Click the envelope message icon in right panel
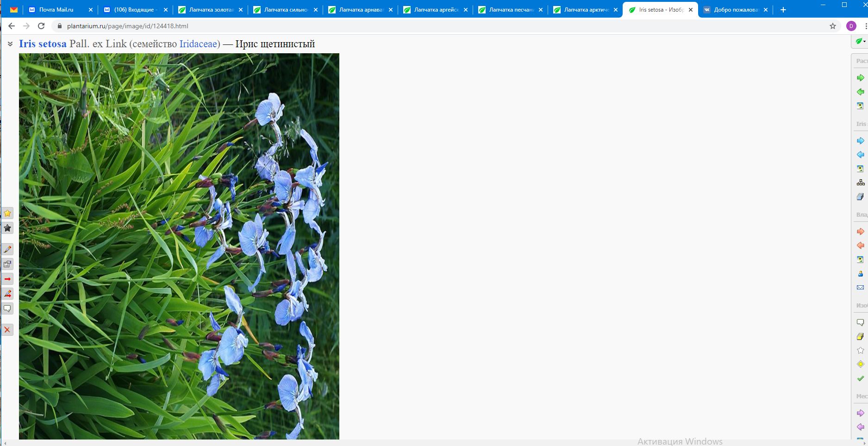This screenshot has height=446, width=868. coord(860,288)
